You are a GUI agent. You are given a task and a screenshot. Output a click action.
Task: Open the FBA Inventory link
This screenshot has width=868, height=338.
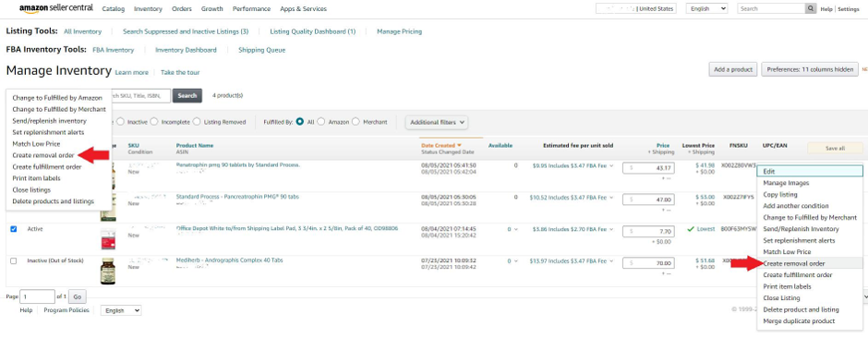pos(113,50)
